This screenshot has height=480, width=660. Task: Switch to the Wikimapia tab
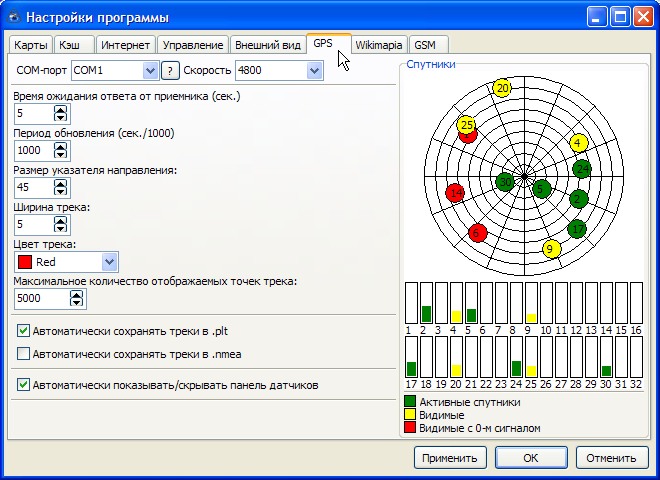(x=379, y=45)
